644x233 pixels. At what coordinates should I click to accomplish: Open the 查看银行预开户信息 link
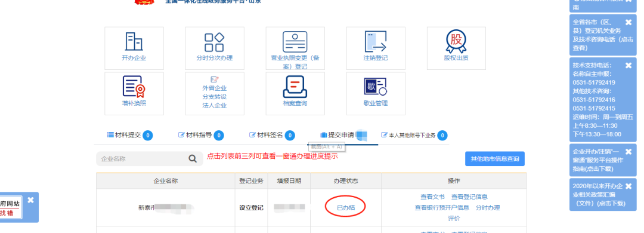442,207
